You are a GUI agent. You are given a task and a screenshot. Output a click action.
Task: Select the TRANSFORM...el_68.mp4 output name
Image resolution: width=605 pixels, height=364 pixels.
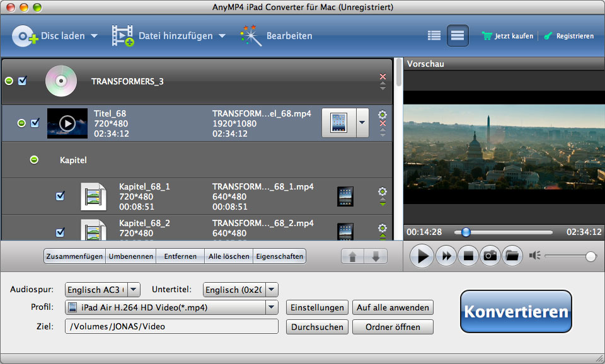pos(262,113)
